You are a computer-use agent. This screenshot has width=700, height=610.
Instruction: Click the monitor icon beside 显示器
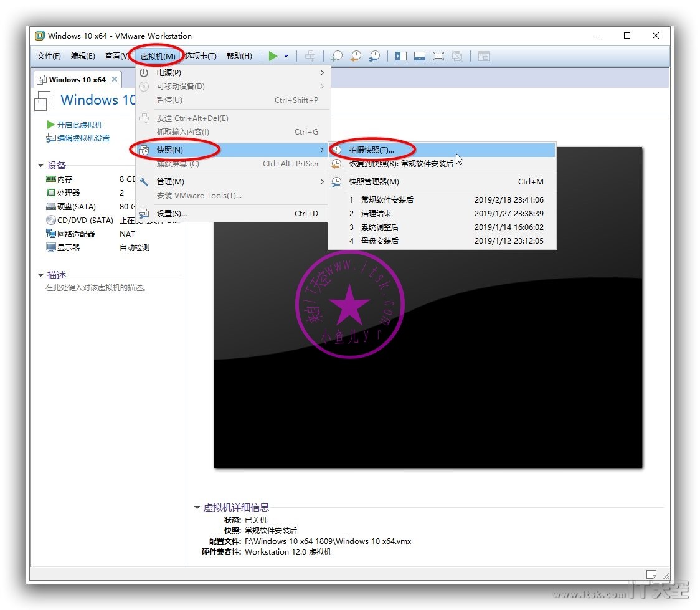pos(51,247)
